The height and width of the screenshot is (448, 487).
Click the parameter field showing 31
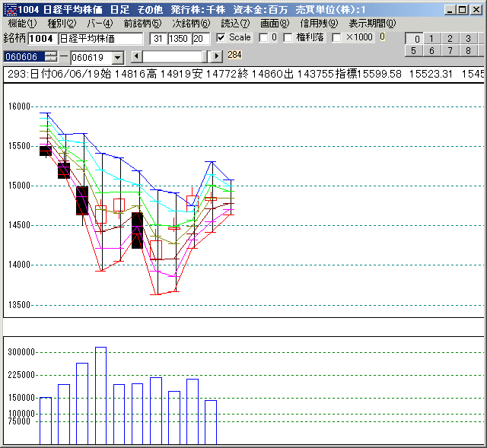pos(158,39)
